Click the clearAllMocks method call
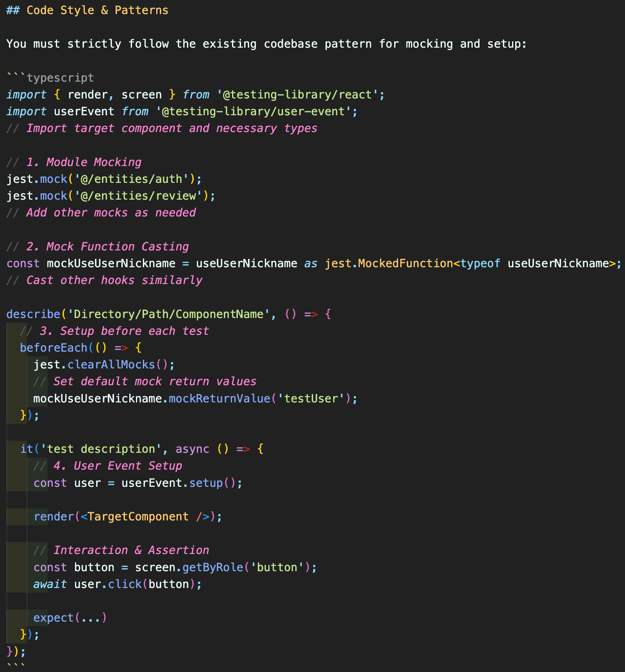Image resolution: width=625 pixels, height=672 pixels. coord(111,365)
